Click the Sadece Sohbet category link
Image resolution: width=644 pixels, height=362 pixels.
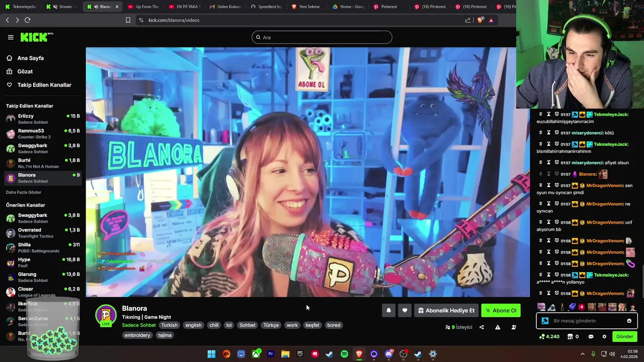[139, 325]
